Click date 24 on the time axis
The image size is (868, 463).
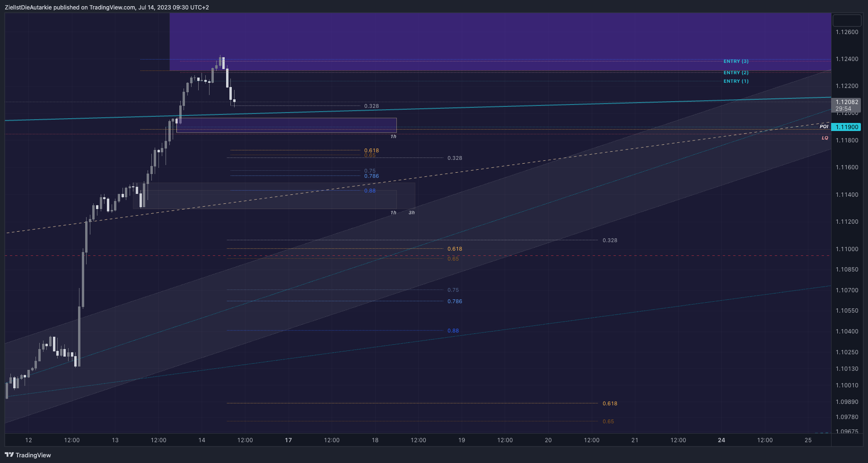[721, 440]
